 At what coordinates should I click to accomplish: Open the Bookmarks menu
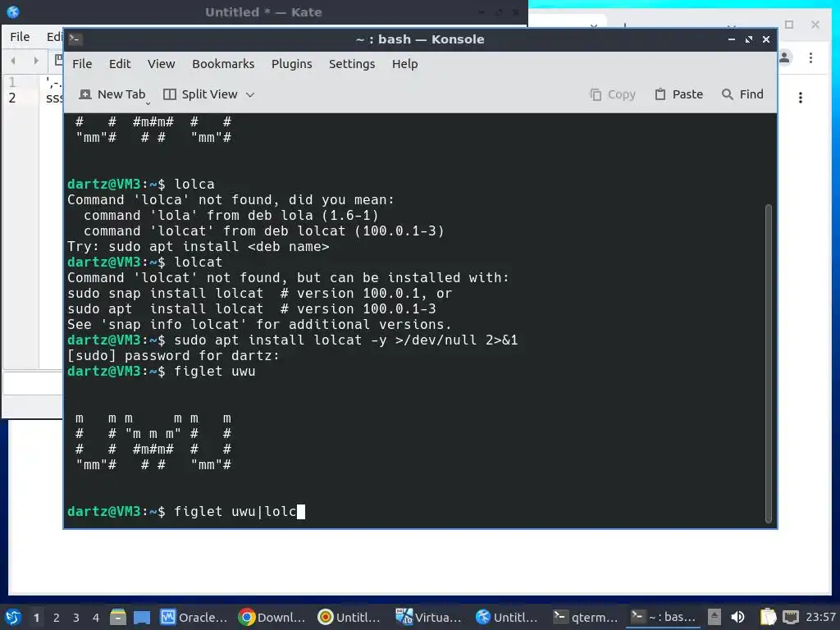click(x=223, y=64)
